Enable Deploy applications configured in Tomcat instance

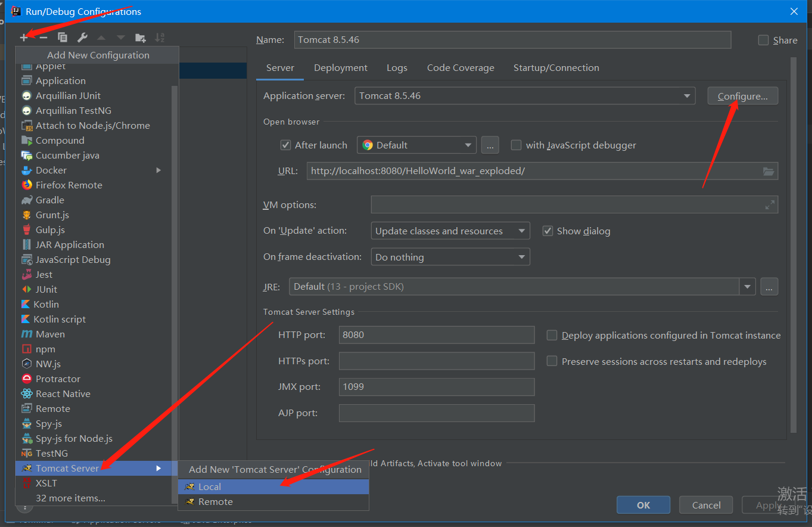(552, 335)
